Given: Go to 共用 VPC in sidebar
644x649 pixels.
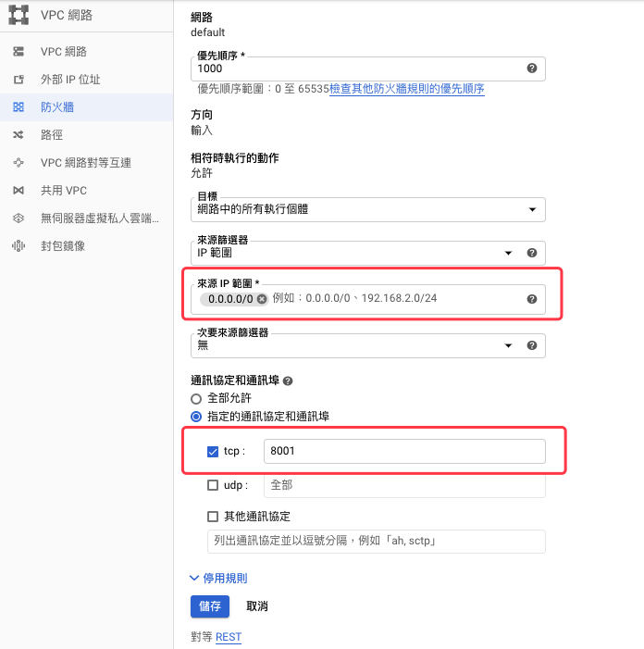Looking at the screenshot, I should 86,191.
